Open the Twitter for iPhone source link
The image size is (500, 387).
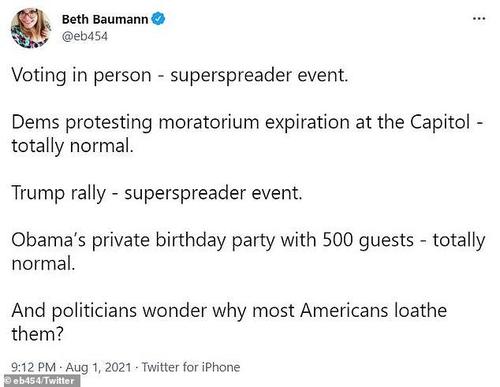click(191, 367)
